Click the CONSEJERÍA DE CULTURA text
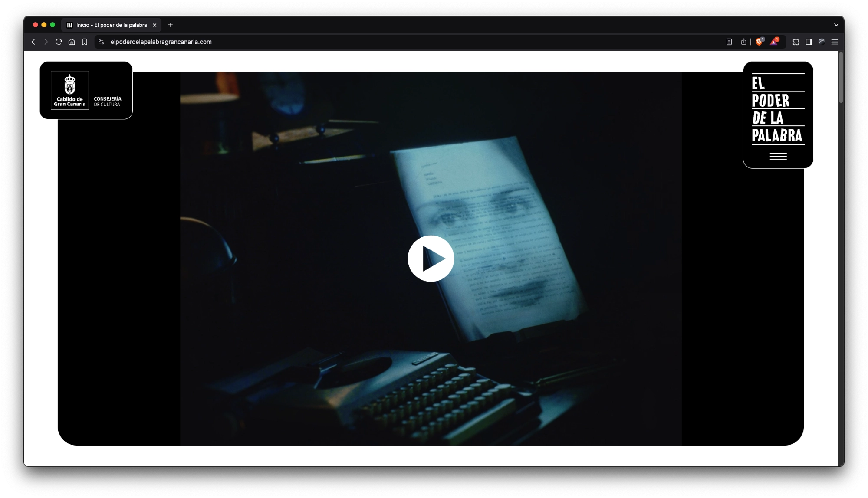Screen dimensions: 868x498 pyautogui.click(x=108, y=102)
